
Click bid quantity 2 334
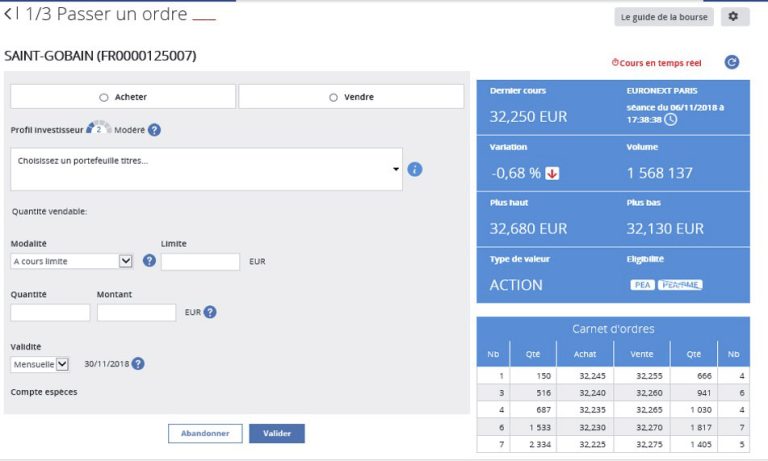(x=540, y=444)
